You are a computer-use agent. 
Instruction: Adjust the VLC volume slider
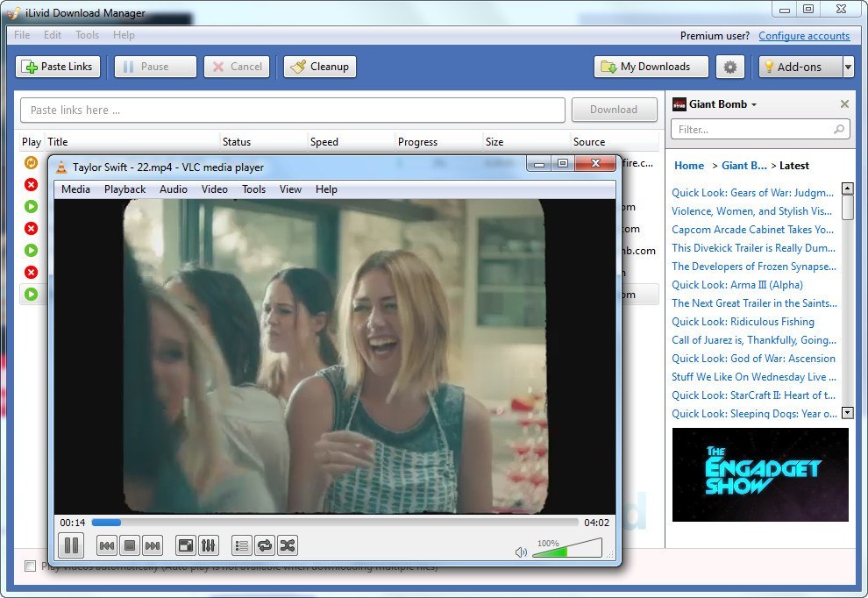click(x=566, y=550)
